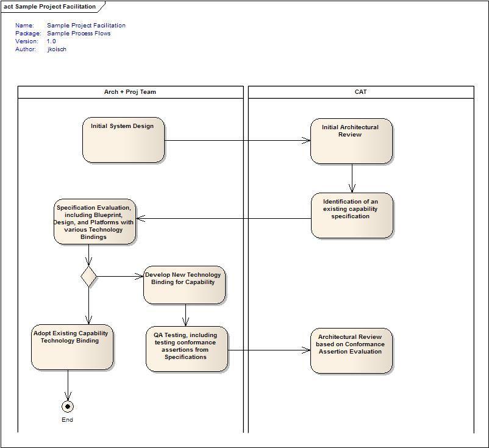The image size is (489, 448).
Task: Click the QA Testing activity box
Action: point(187,349)
